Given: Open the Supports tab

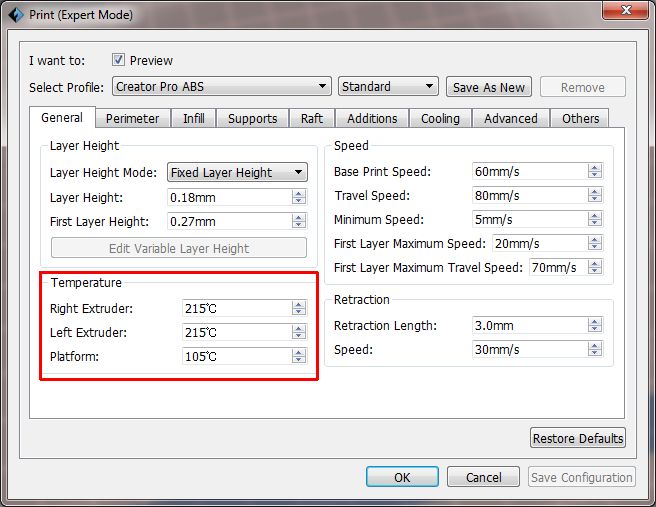Looking at the screenshot, I should click(x=252, y=118).
